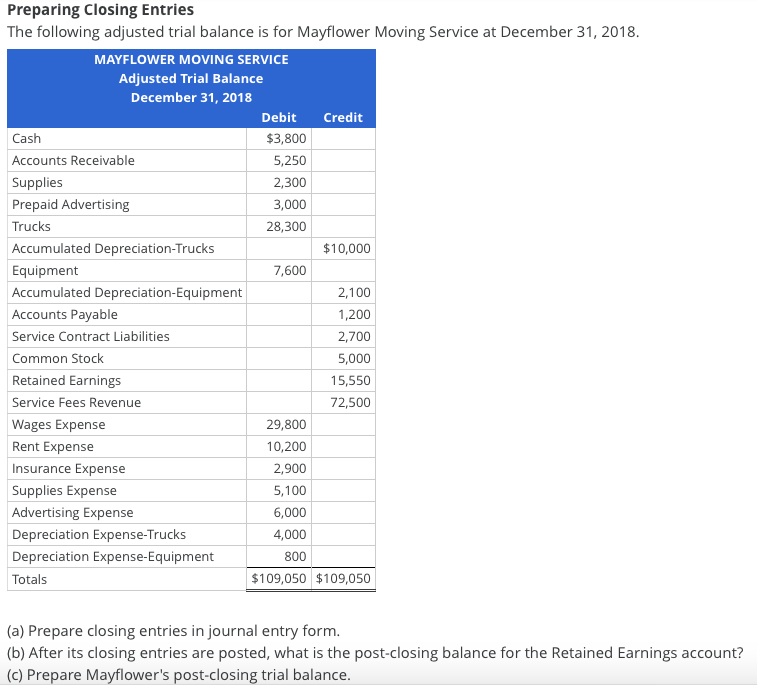Select the 'MAYFLOWER MOVING SERVICE' table title
The image size is (757, 685).
[x=191, y=59]
